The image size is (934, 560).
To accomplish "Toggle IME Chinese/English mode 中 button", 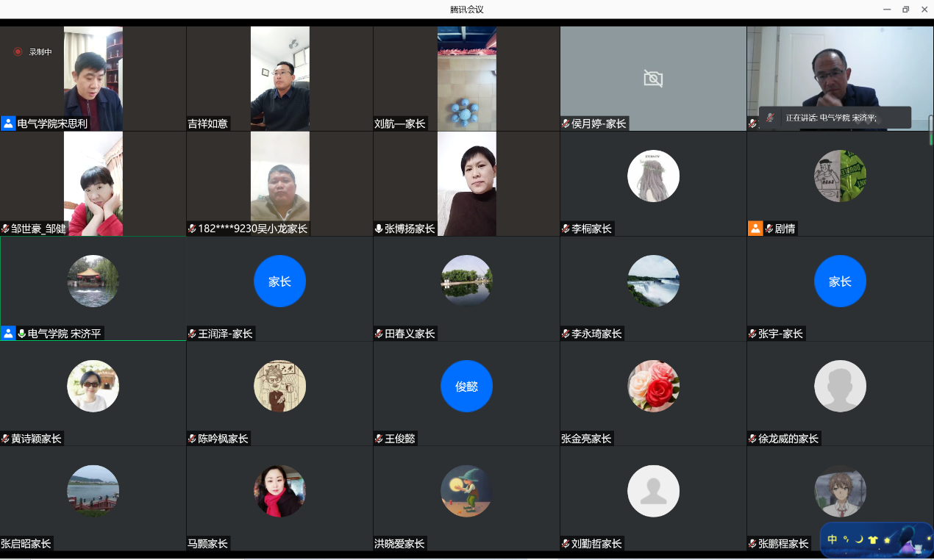I will tap(833, 539).
